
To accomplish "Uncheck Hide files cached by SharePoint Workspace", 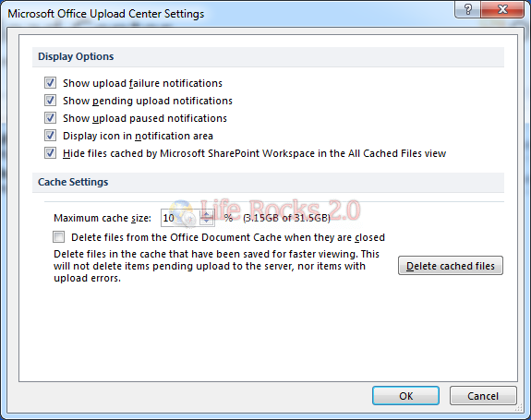I will click(x=51, y=153).
